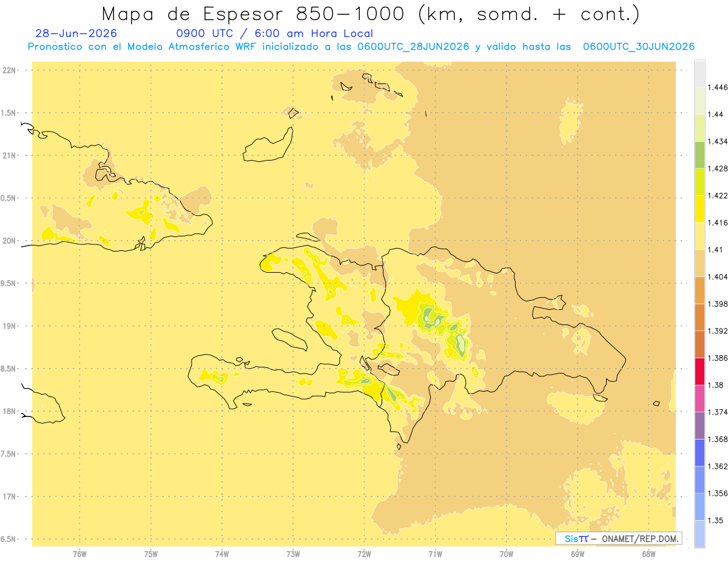Image resolution: width=728 pixels, height=562 pixels.
Task: Click the colorbar value 1.41
Action: [715, 250]
